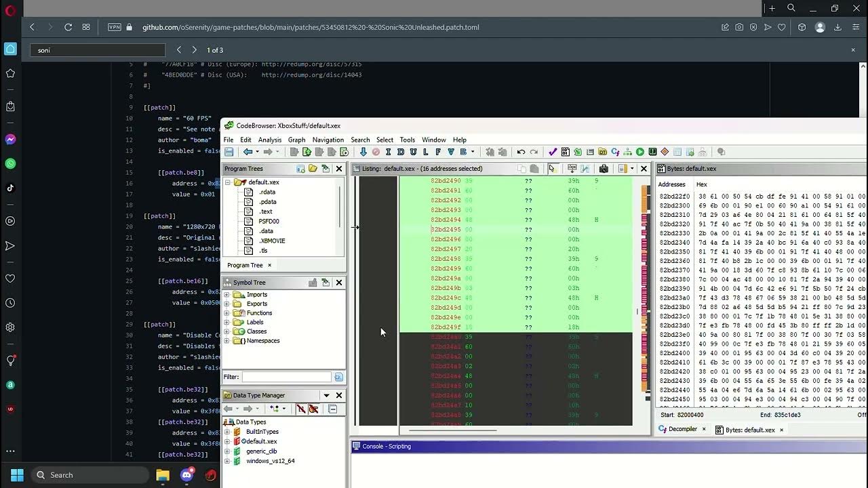
Task: Click the 'F' next-function navigation icon
Action: pyautogui.click(x=438, y=152)
